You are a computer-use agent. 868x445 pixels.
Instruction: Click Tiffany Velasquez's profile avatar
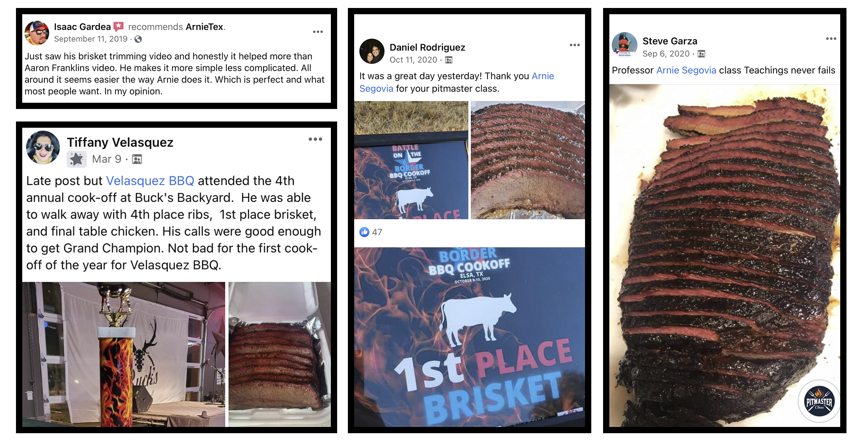coord(43,148)
